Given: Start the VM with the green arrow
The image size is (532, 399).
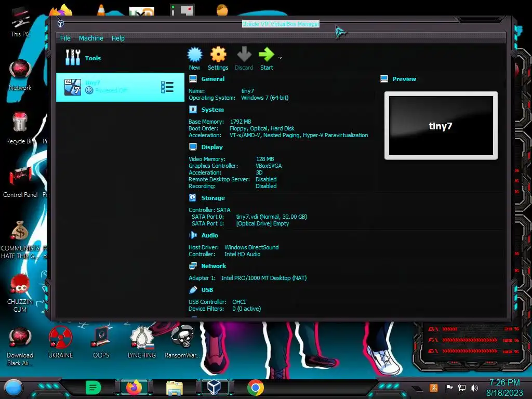Looking at the screenshot, I should pos(267,55).
